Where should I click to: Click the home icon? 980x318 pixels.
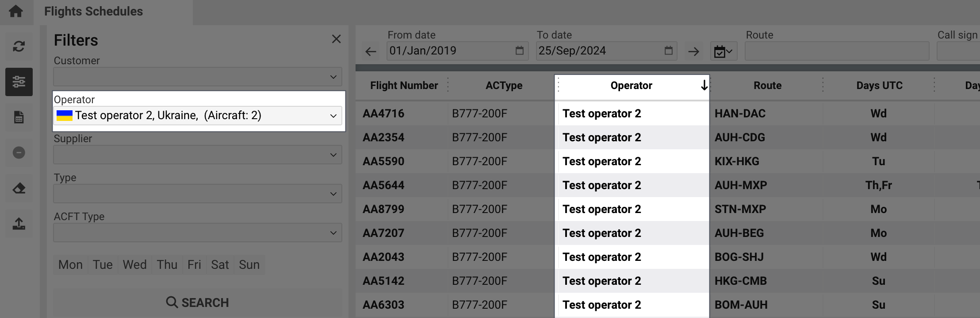pyautogui.click(x=16, y=11)
